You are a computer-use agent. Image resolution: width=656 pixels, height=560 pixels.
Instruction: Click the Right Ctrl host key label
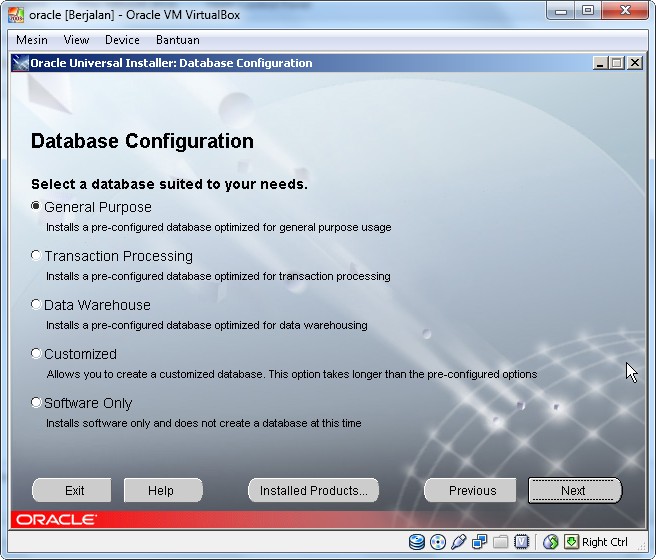(605, 542)
